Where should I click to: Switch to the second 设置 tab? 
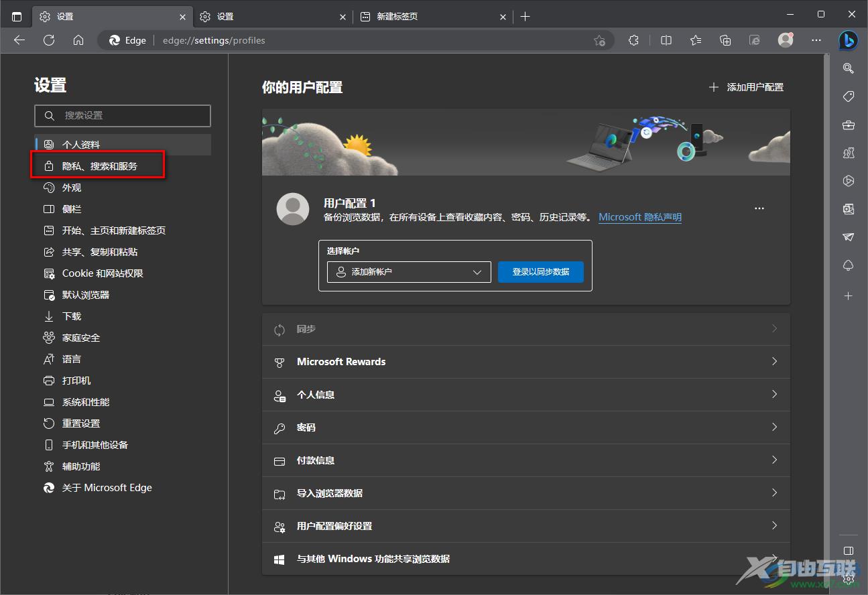pyautogui.click(x=273, y=16)
